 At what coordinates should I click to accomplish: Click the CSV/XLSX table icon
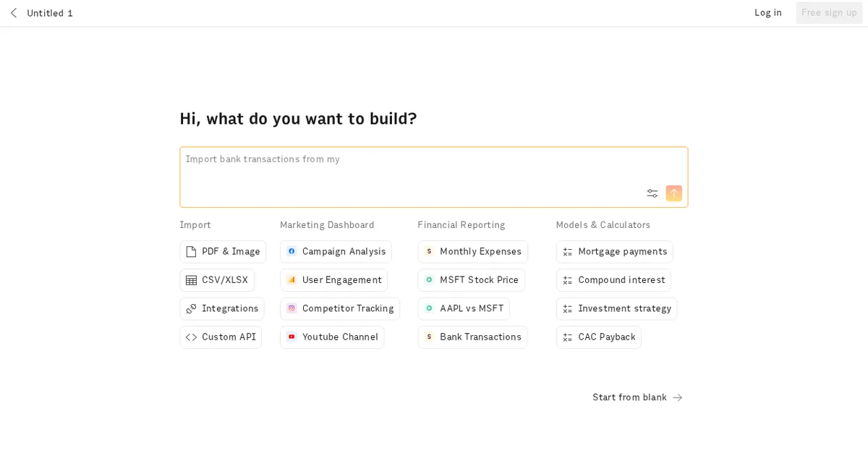(191, 280)
